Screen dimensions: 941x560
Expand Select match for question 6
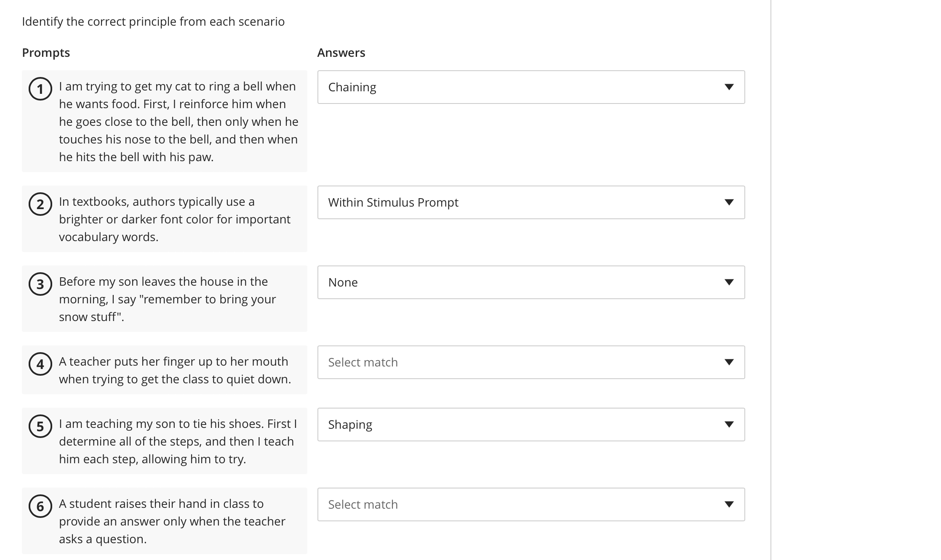[x=530, y=504]
